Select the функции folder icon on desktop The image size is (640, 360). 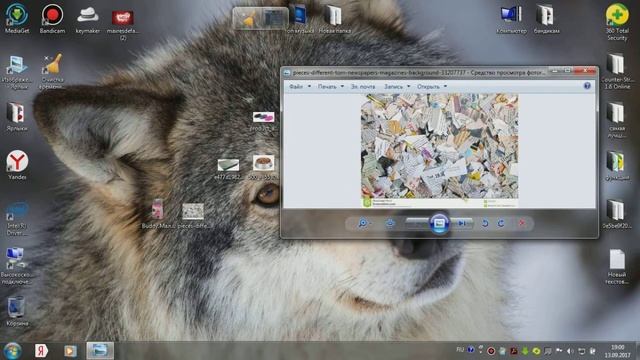click(617, 165)
